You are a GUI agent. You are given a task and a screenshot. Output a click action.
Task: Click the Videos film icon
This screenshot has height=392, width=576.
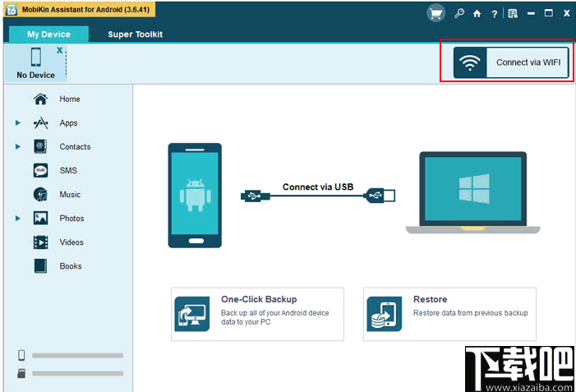[40, 242]
